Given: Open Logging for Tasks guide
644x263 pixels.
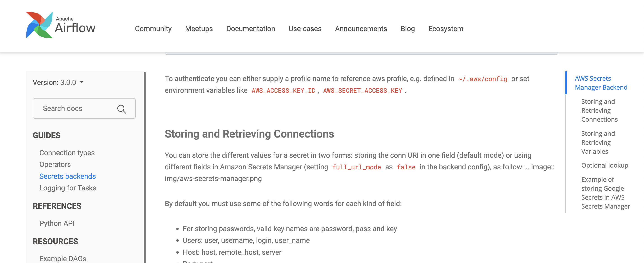Looking at the screenshot, I should pyautogui.click(x=68, y=188).
